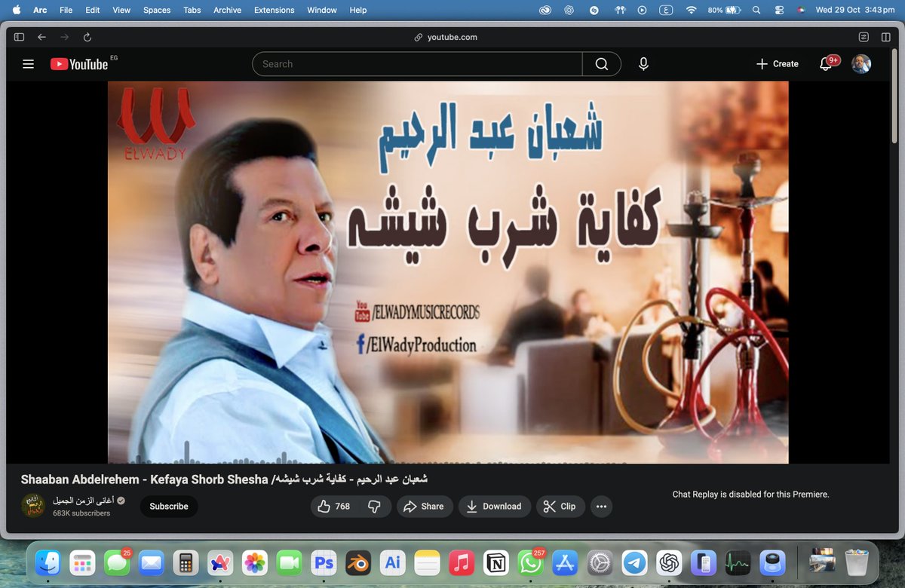Open the Edit menu

coord(92,10)
